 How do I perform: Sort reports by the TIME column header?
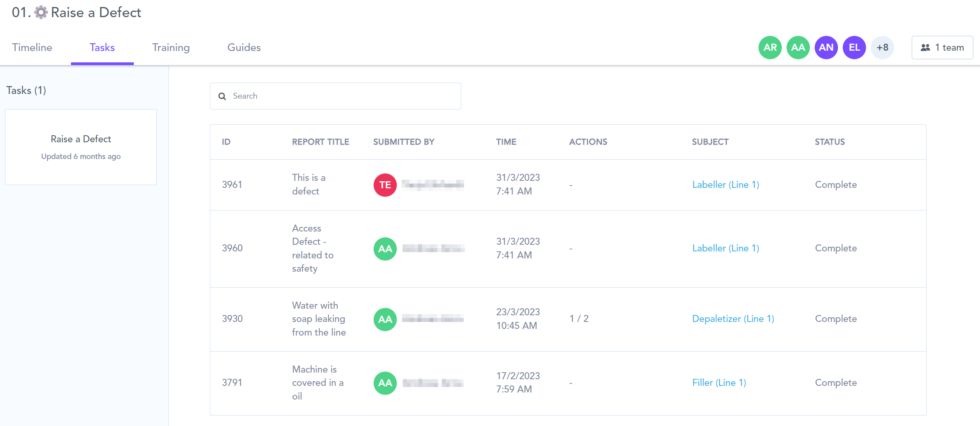pyautogui.click(x=506, y=141)
